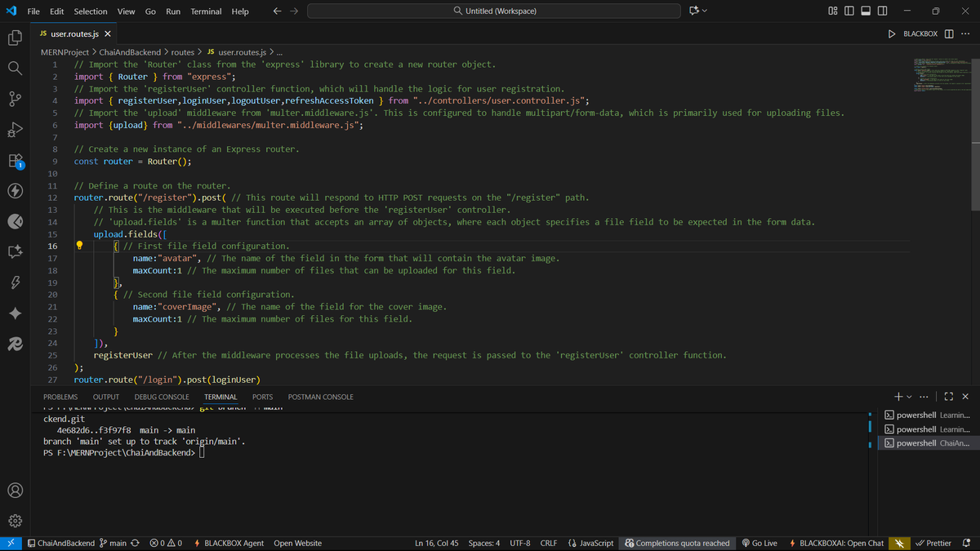Open the Copilot chat icon in title bar
The image size is (980, 551).
(693, 11)
